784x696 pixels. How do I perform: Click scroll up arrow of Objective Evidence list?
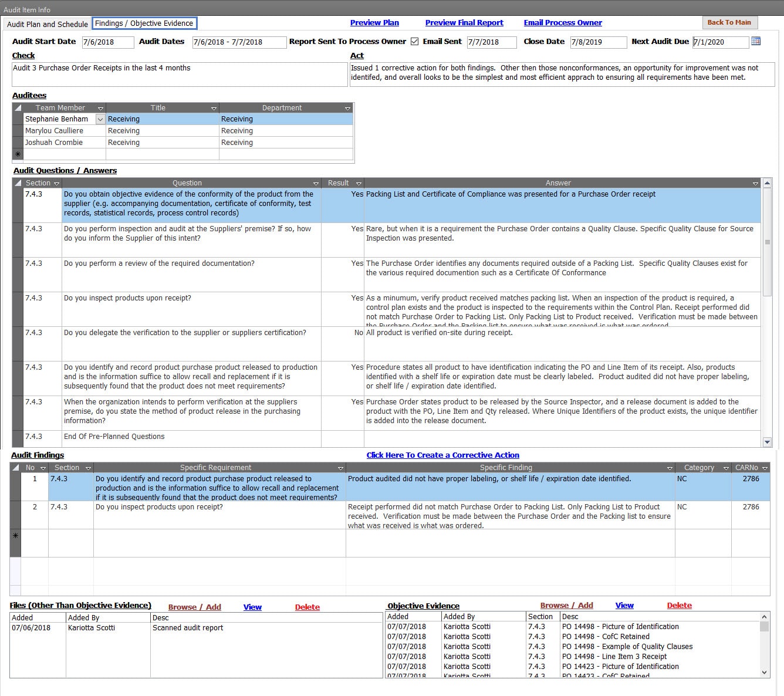764,617
